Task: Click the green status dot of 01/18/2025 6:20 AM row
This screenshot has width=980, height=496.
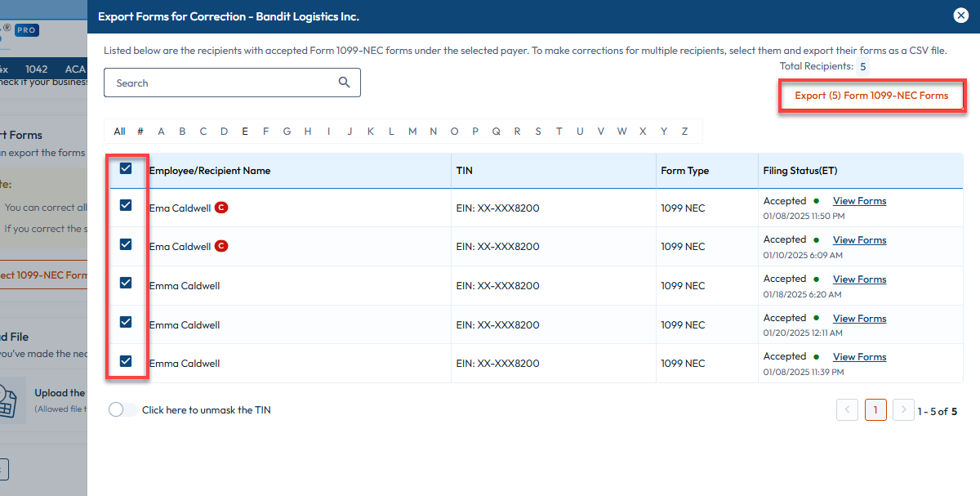Action: [816, 279]
